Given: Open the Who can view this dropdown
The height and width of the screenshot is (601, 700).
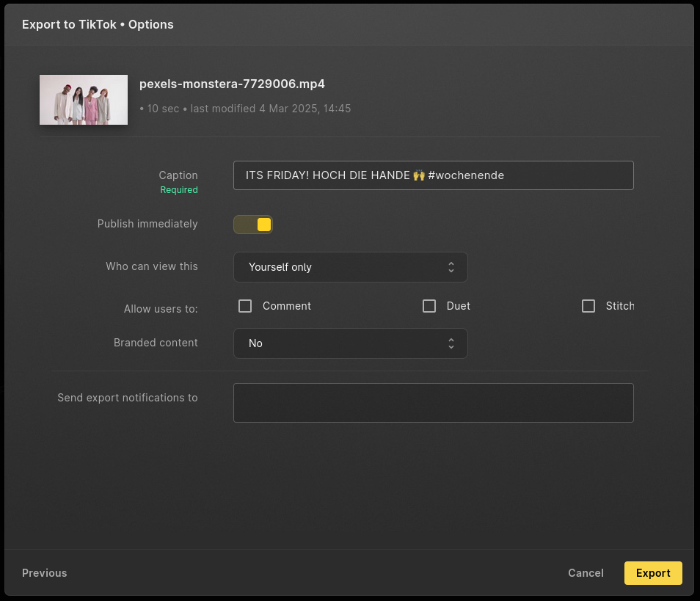Looking at the screenshot, I should pyautogui.click(x=351, y=267).
